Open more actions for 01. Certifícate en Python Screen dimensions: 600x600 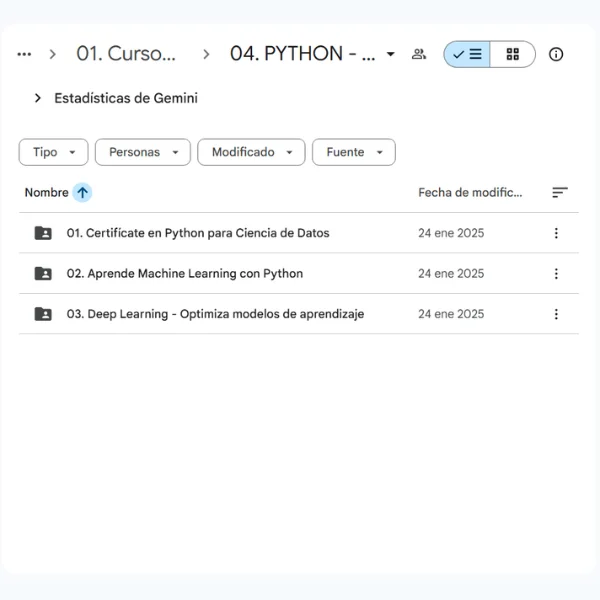coord(556,233)
